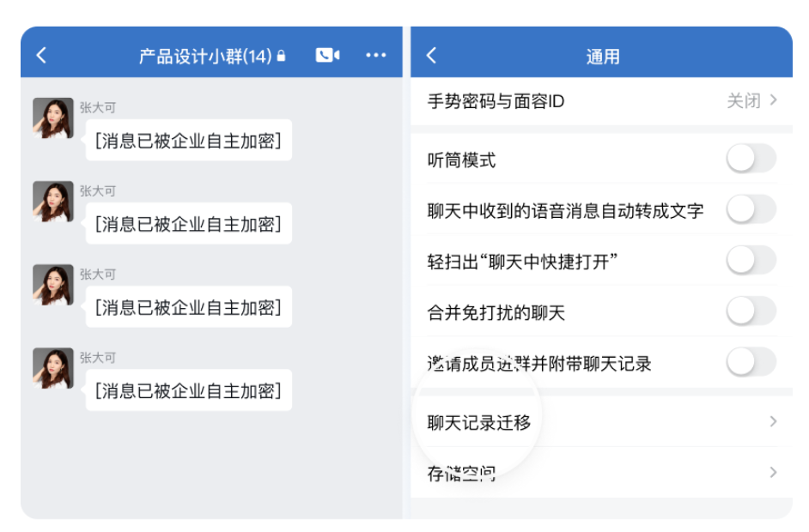The width and height of the screenshot is (809, 532).
Task: Enable 听筒模式
Action: (x=751, y=159)
